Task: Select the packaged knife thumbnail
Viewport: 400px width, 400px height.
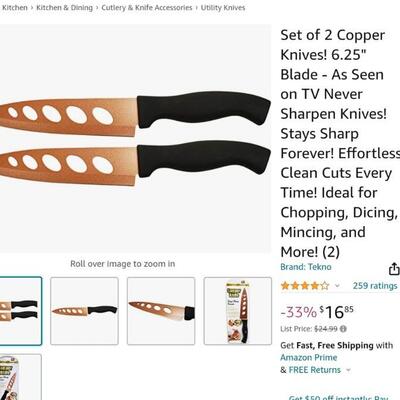Action: coord(238,311)
